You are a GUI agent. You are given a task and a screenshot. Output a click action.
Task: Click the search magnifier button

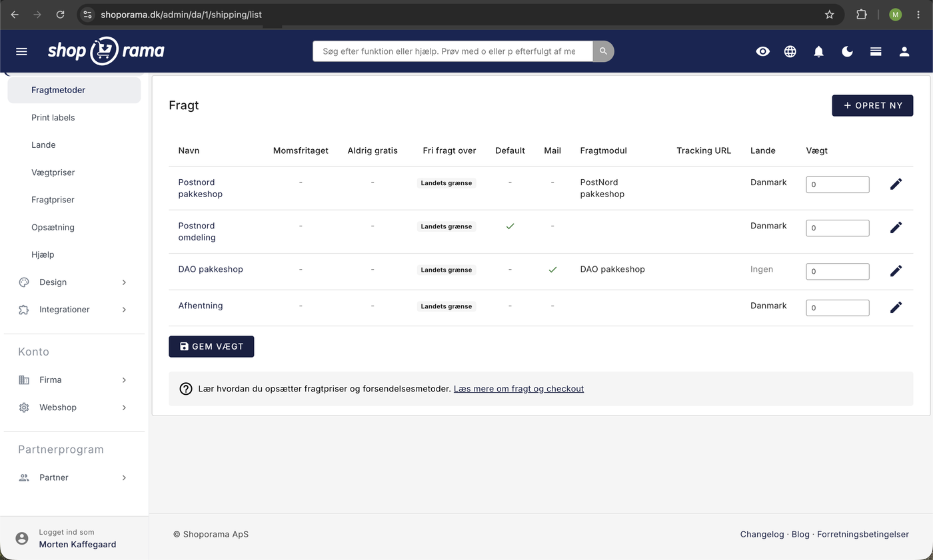pos(603,51)
